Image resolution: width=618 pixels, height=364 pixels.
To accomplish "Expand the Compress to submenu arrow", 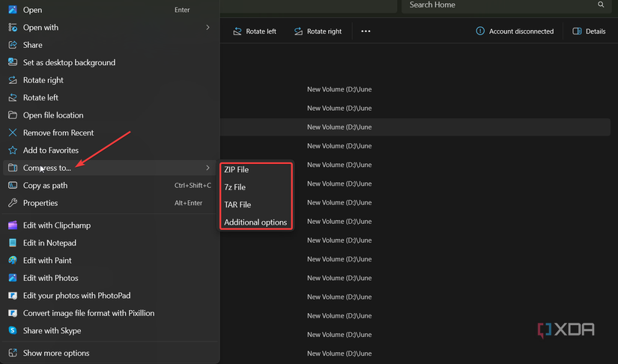I will (207, 168).
